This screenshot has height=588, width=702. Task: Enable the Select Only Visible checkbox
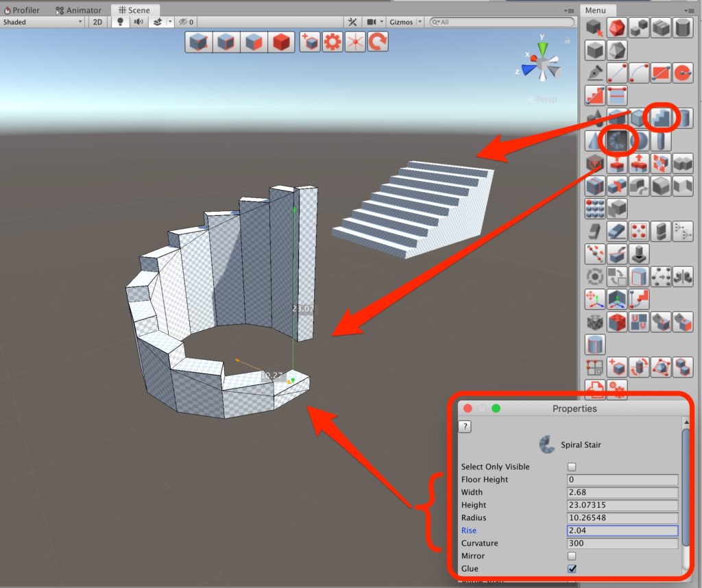[572, 467]
